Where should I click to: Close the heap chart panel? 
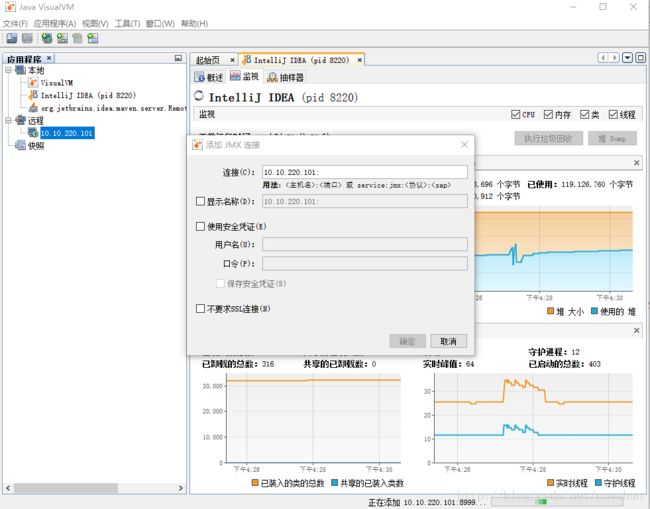[637, 163]
